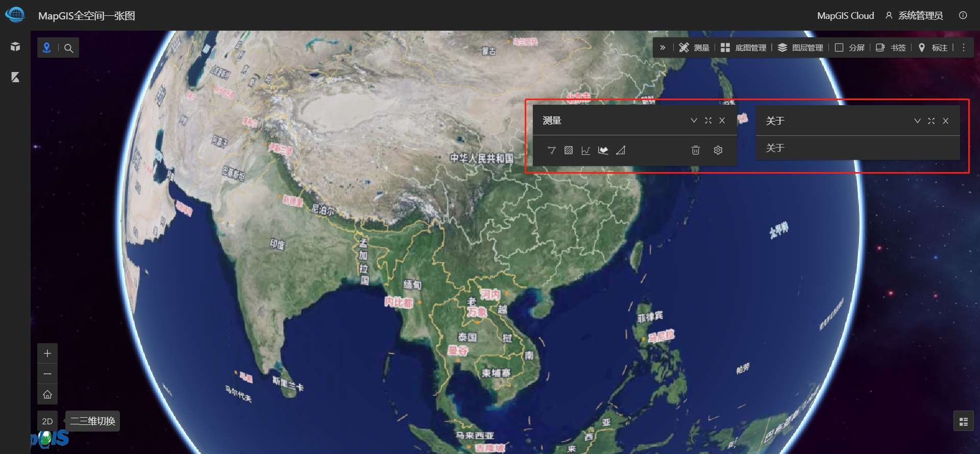Open the 测量 measure tool in toolbar
The width and height of the screenshot is (980, 454).
tap(694, 47)
